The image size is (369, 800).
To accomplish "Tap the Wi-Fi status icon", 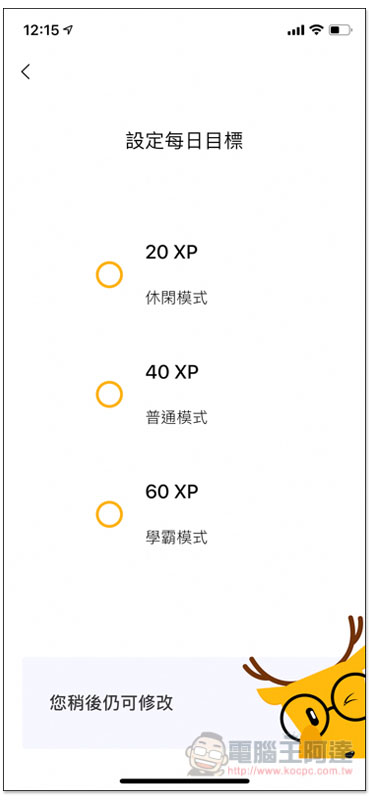I will 317,30.
